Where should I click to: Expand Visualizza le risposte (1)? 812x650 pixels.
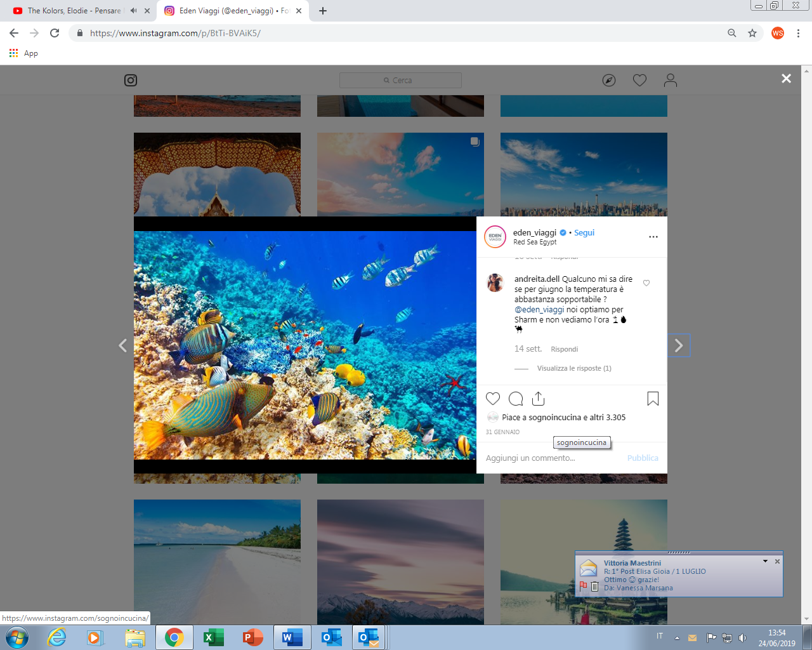pyautogui.click(x=574, y=368)
